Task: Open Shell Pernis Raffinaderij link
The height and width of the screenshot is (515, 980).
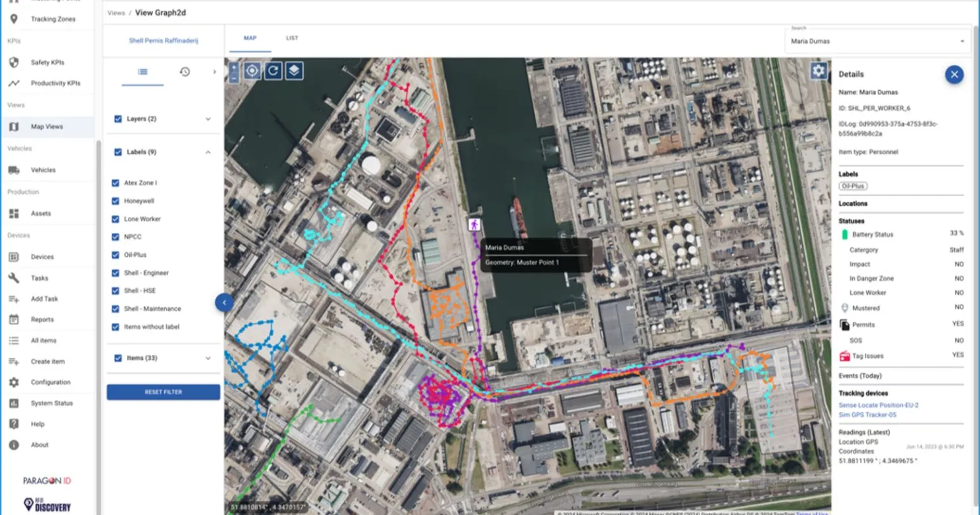Action: tap(164, 41)
